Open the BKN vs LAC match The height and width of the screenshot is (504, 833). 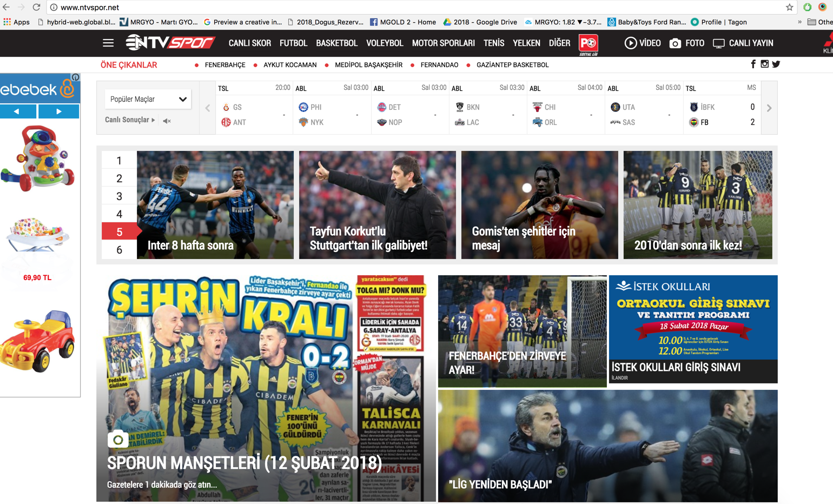[488, 108]
